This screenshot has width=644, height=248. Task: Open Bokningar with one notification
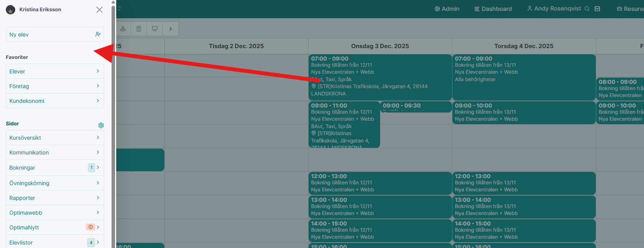(55, 168)
